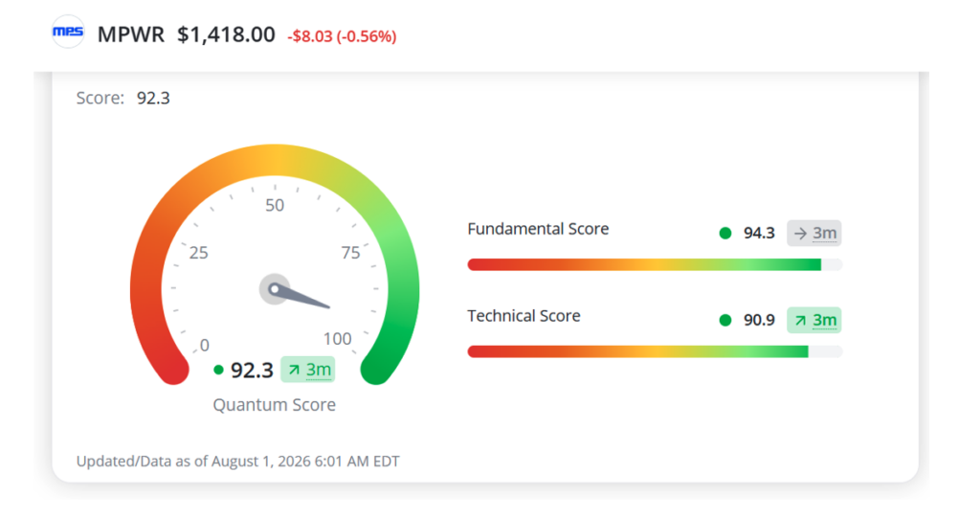Click the gauge needle hub
Screen dimensions: 980x519
(275, 289)
